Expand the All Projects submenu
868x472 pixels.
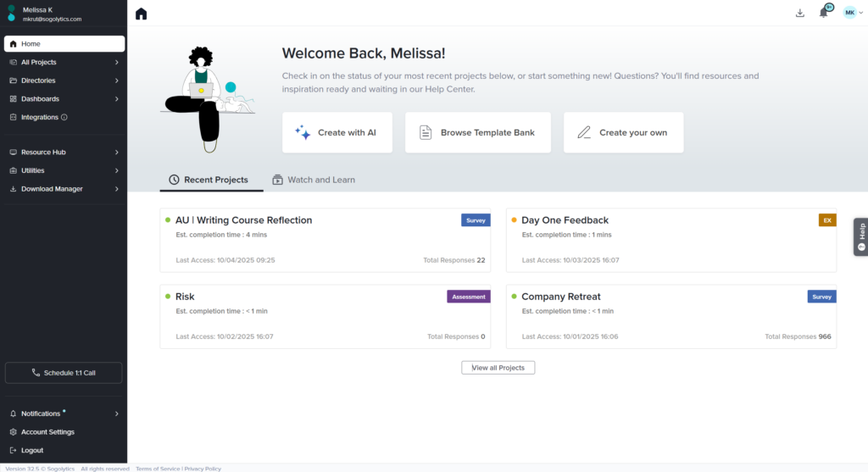116,63
